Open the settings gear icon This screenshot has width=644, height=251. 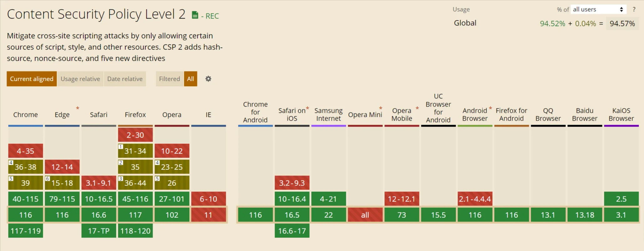[x=208, y=79]
